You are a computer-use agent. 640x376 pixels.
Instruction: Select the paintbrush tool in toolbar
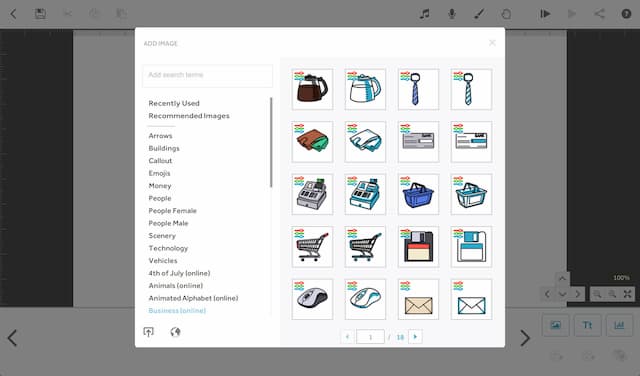click(479, 14)
